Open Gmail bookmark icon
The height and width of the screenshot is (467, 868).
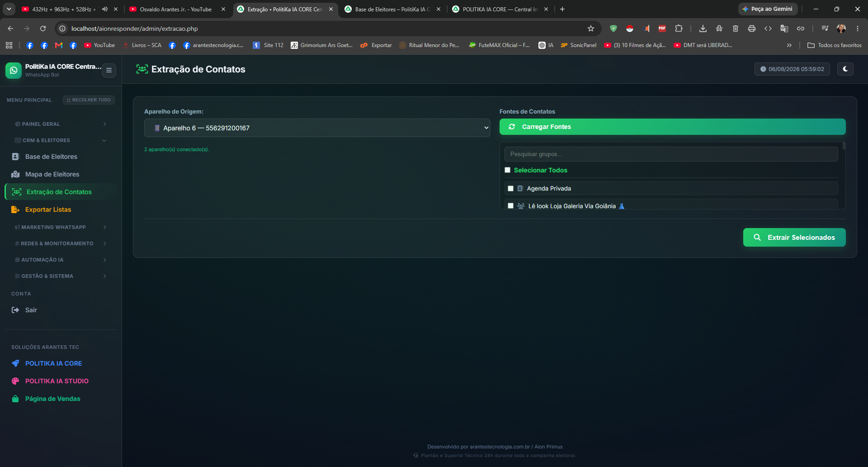58,45
